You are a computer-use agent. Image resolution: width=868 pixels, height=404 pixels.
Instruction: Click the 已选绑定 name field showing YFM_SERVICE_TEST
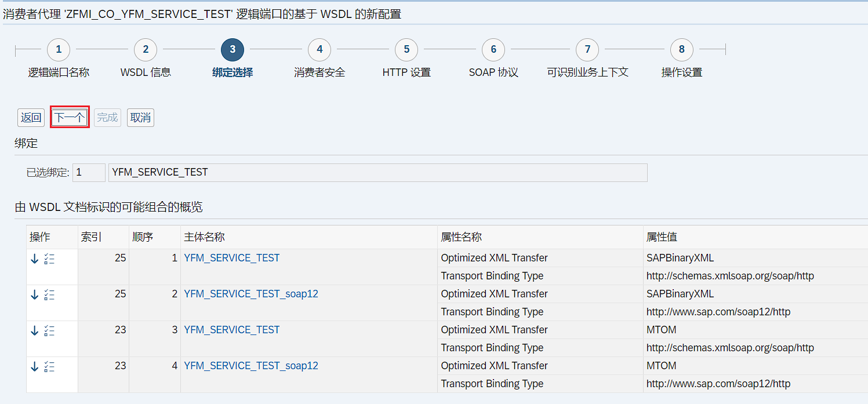point(377,173)
